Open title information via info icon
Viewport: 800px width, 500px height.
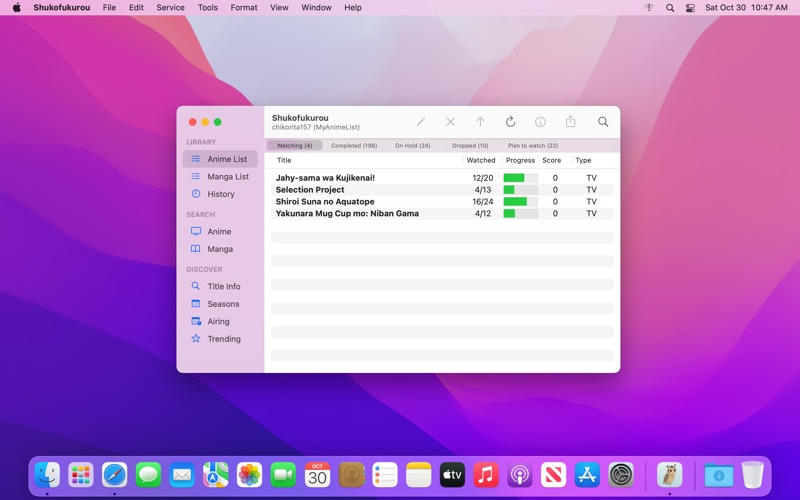coord(540,122)
